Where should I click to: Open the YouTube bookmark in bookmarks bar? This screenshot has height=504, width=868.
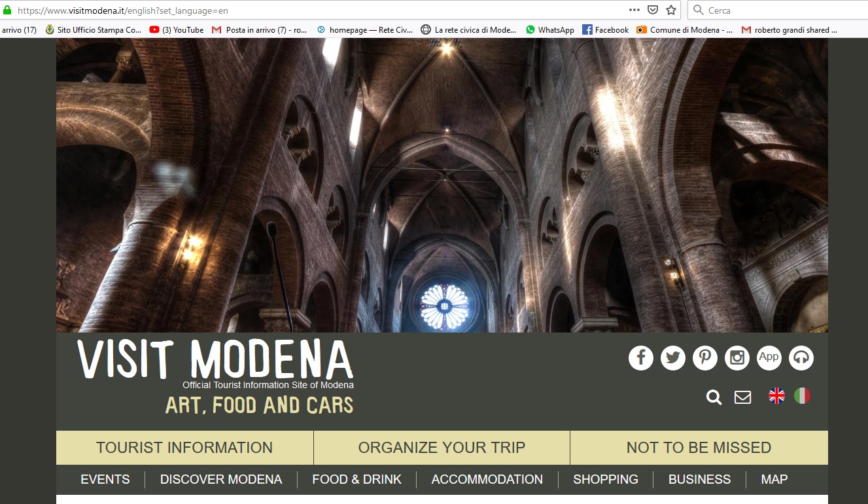[x=177, y=29]
